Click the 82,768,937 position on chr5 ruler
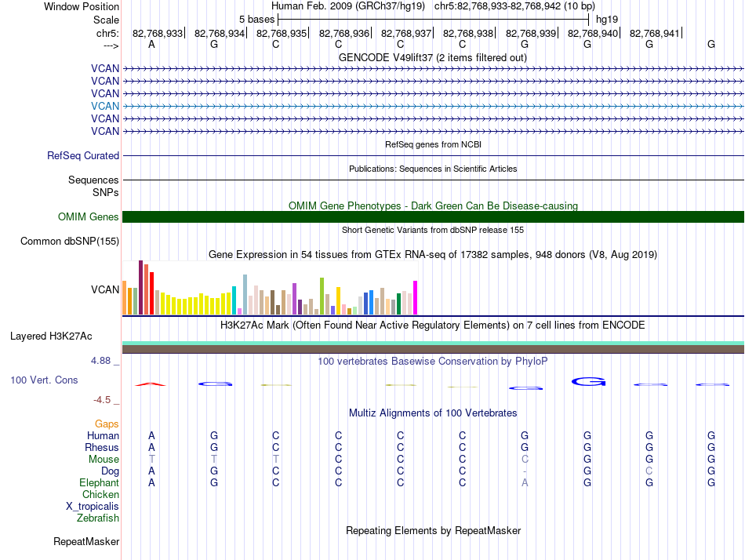Viewport: 745px width, 560px height. [x=406, y=34]
